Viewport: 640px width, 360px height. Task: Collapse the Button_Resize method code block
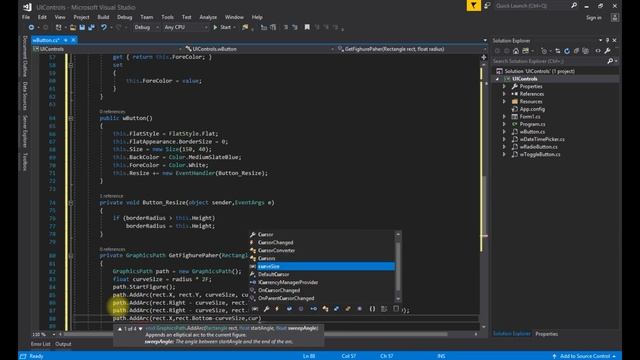coord(71,203)
